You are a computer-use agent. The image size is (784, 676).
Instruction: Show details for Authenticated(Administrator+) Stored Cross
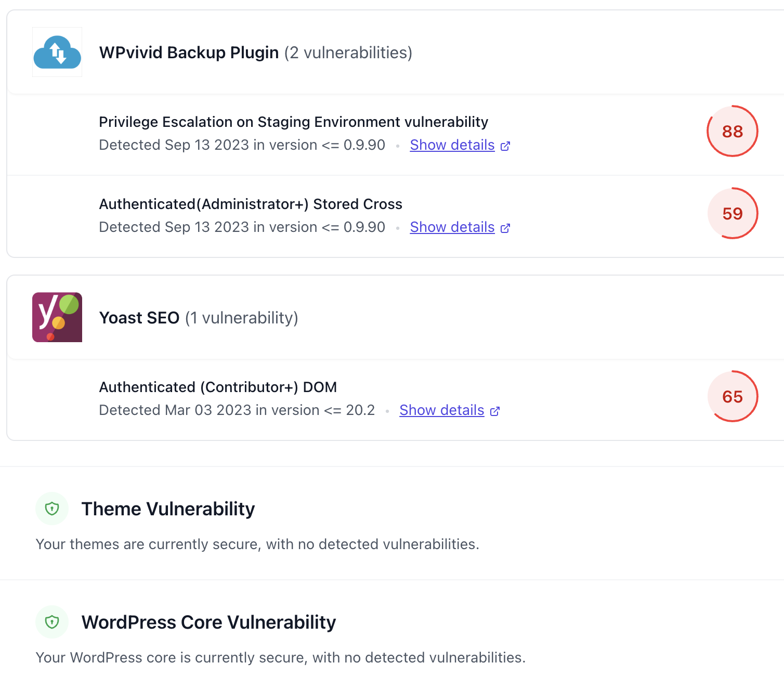click(x=452, y=227)
